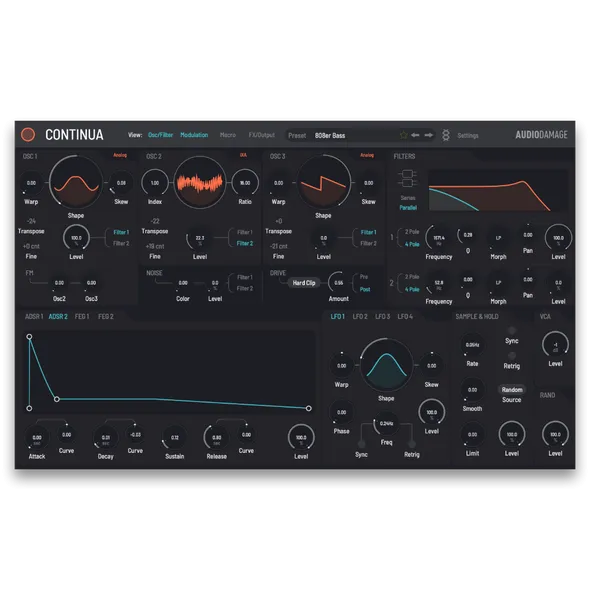Route OSC 3 to Filter 1
Screen dimensions: 590x590
[368, 233]
